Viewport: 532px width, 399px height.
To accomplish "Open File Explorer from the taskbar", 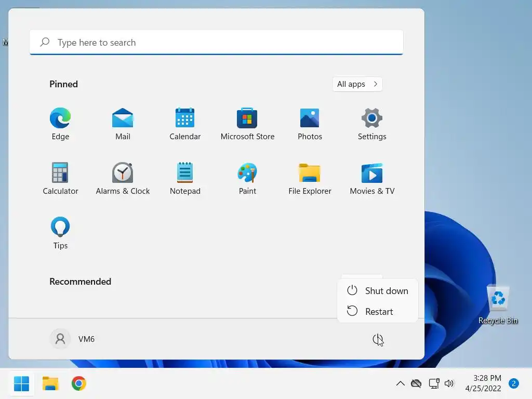I will tap(50, 384).
